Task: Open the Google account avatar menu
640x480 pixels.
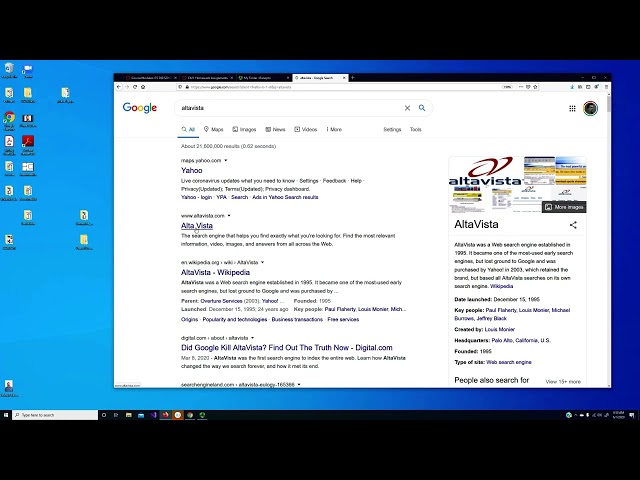Action: (590, 108)
